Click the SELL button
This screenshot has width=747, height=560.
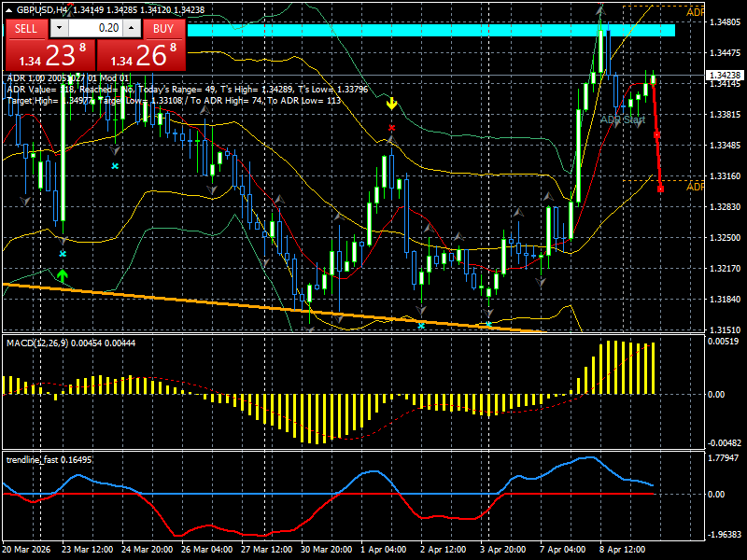25,30
